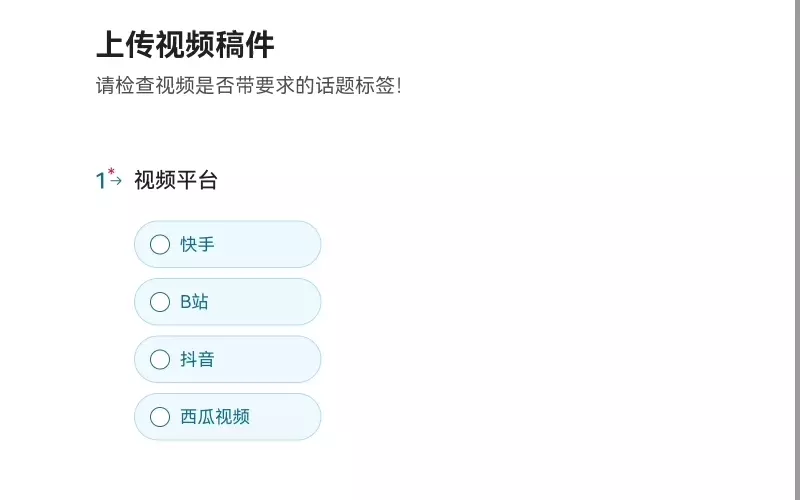
Task: Select the 快手 radio circle
Action: tap(160, 244)
